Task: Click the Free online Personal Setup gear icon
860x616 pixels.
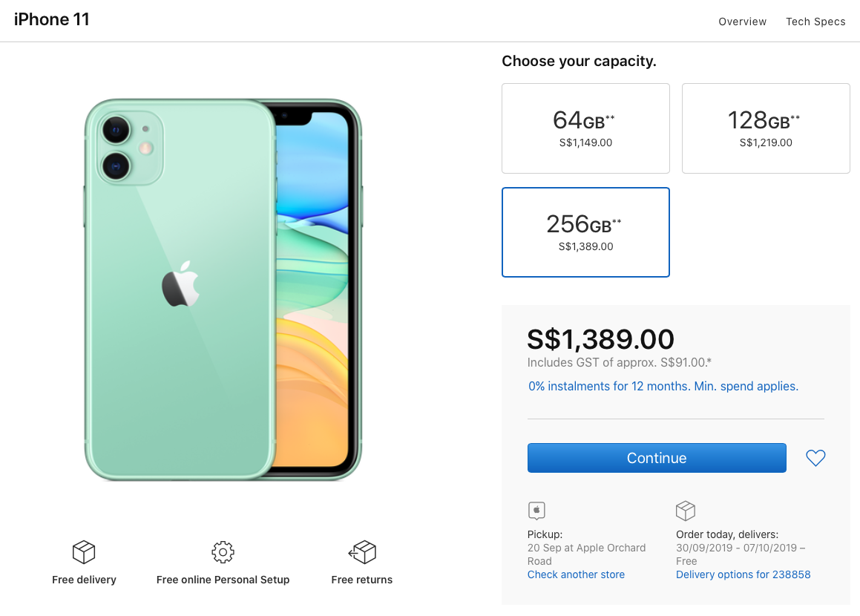Action: tap(222, 551)
